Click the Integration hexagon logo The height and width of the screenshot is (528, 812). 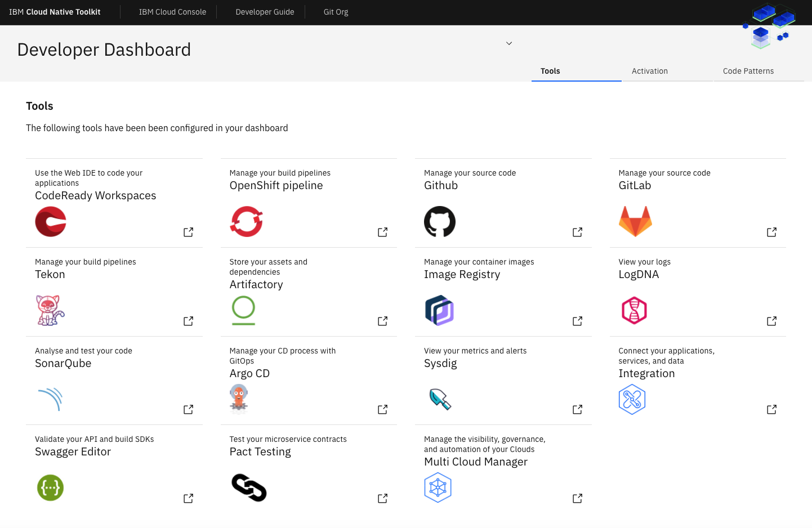tap(632, 399)
